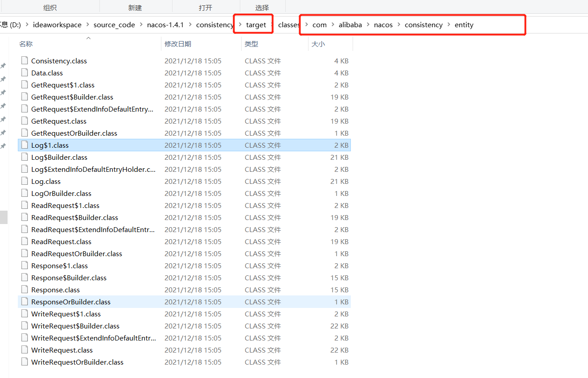Viewport: 588px width, 378px height.
Task: Click Response.class CLASS 文件 type cell
Action: [263, 290]
